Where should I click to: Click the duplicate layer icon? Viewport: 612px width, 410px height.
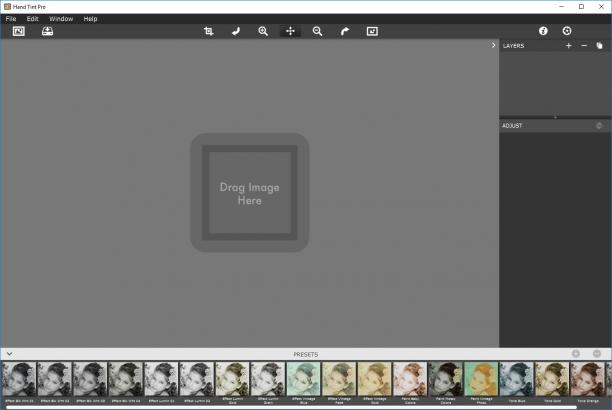pos(599,46)
